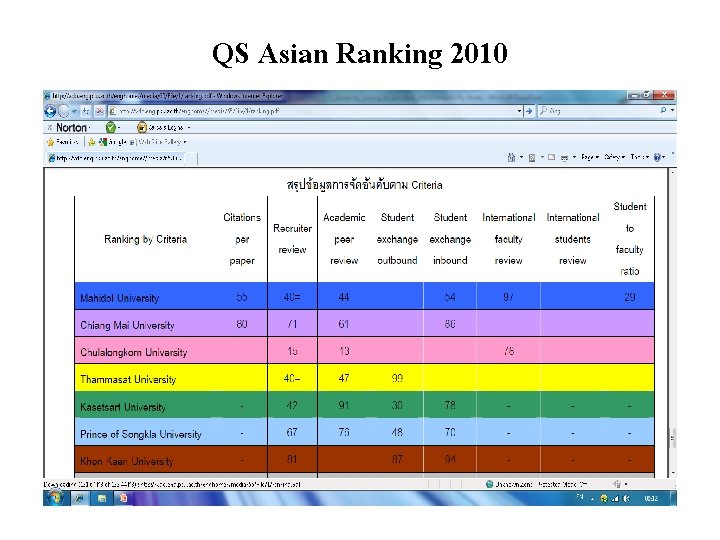The image size is (720, 540).
Task: Click the Internet Explorer taskbar icon
Action: click(79, 498)
